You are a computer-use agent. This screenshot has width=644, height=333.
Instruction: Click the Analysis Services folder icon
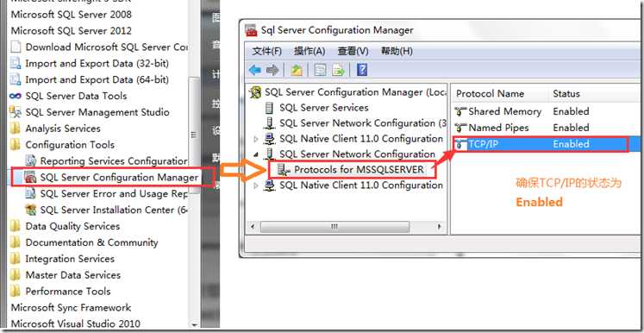tap(16, 129)
